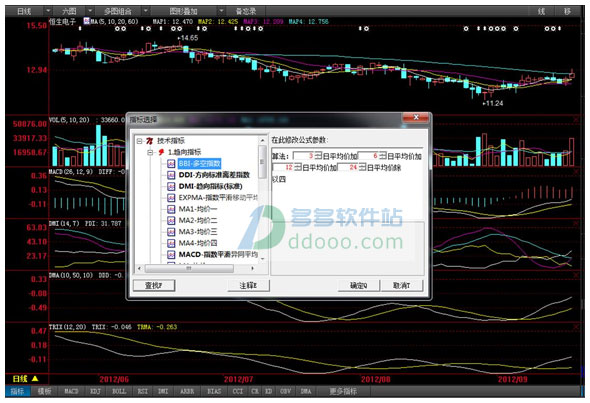Viewport: 590px width, 403px height.
Task: Click the MACD indicator's tree icon
Action: pos(171,254)
